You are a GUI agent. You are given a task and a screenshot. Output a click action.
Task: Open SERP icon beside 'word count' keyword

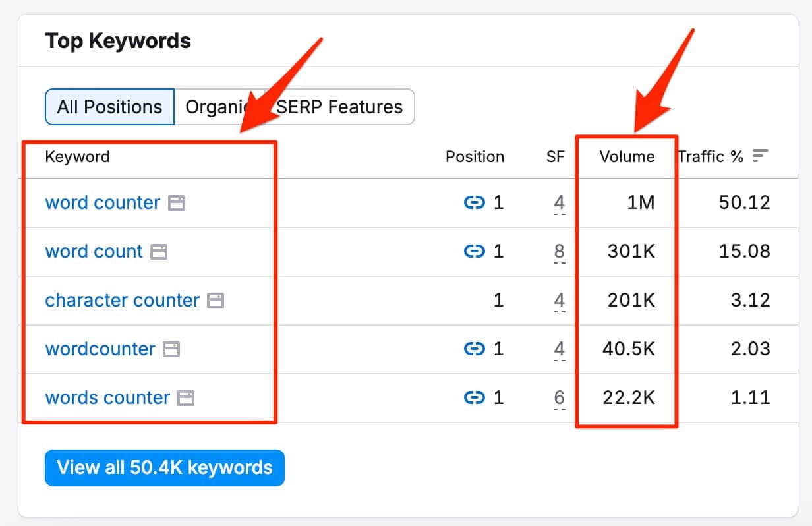[x=159, y=252]
